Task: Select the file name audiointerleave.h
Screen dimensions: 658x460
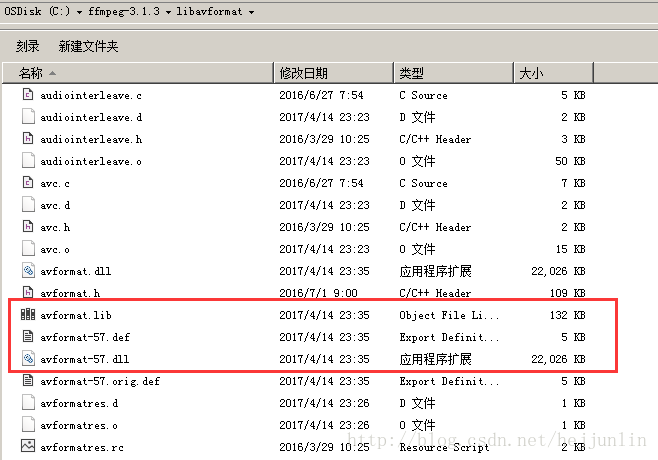Action: [91, 139]
